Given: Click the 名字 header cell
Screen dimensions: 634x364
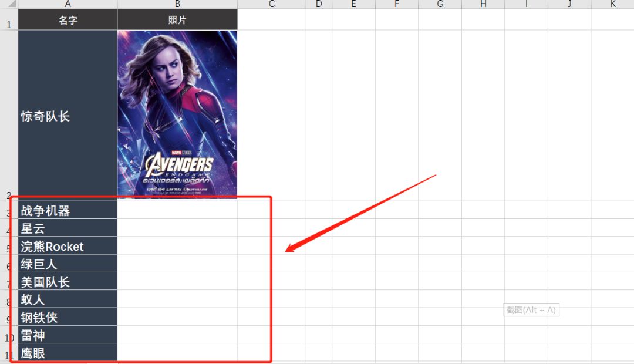Looking at the screenshot, I should [x=68, y=20].
